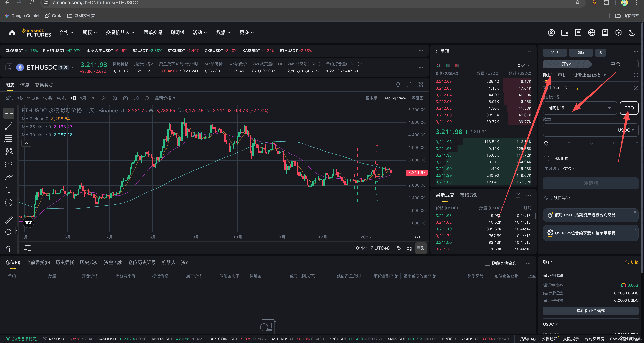Expand chart to fullscreen
Image resolution: width=644 pixels, height=343 pixels.
[x=409, y=85]
